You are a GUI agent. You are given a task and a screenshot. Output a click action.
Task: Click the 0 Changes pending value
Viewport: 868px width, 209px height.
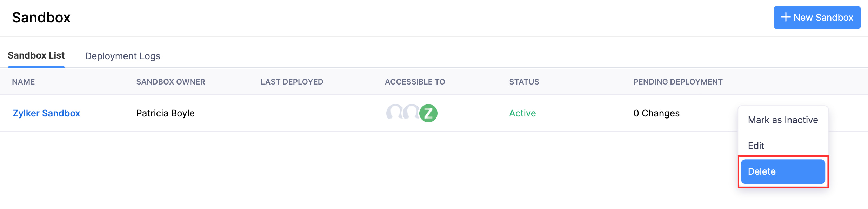656,113
